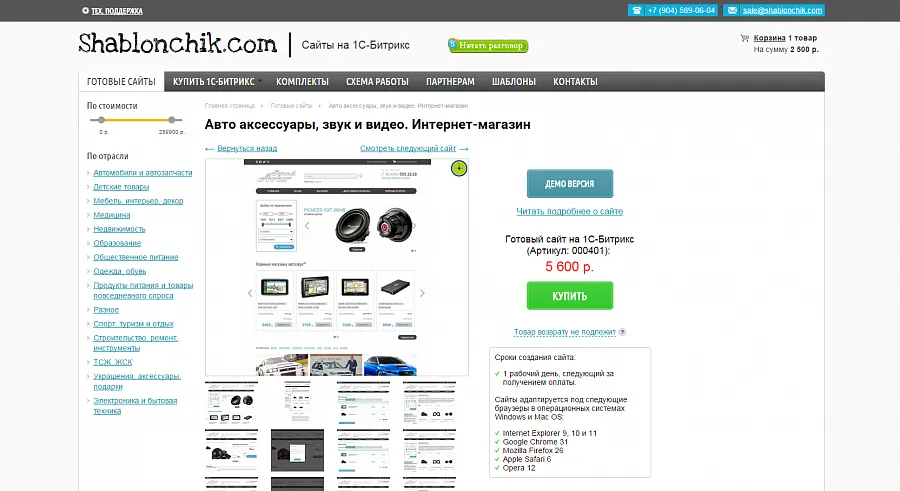Click Готовые сайты breadcrumb
The width and height of the screenshot is (900, 491).
[291, 106]
